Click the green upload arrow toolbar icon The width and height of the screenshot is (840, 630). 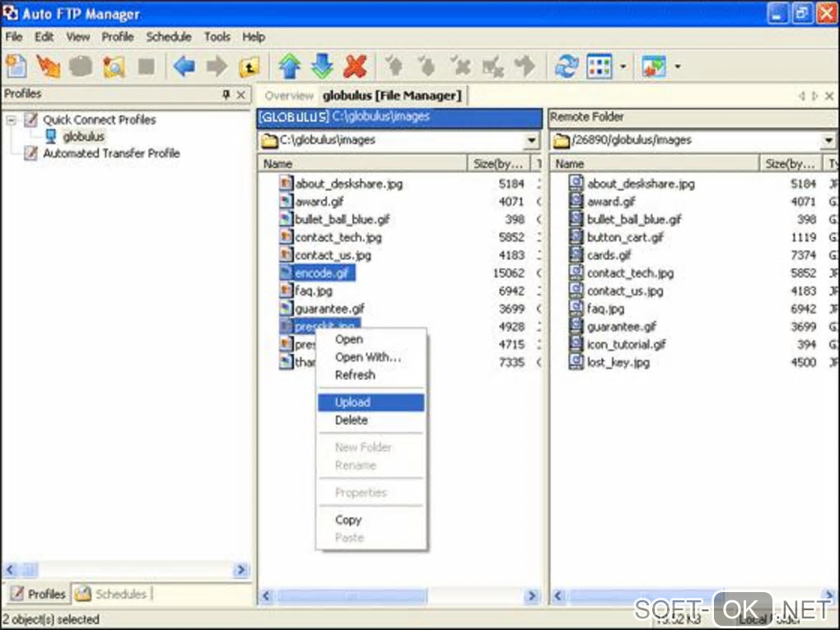[289, 66]
